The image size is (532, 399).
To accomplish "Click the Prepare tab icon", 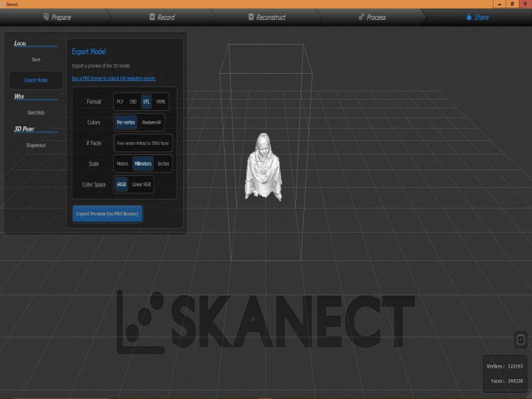I will (46, 17).
